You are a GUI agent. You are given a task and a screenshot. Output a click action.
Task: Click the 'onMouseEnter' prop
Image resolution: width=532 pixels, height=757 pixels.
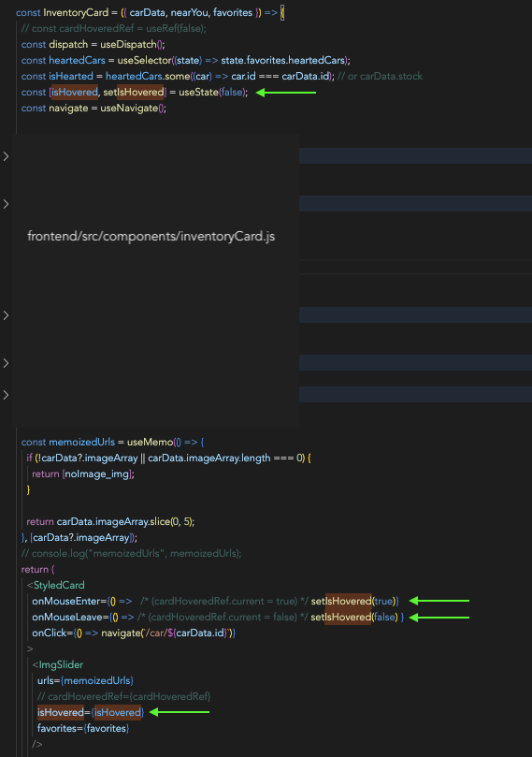[66, 602]
